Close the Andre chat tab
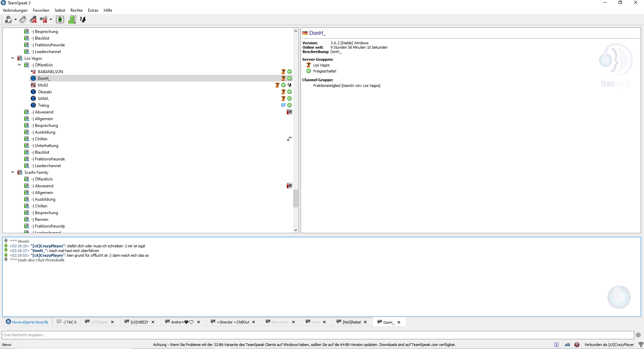Image resolution: width=644 pixels, height=349 pixels. click(x=199, y=322)
